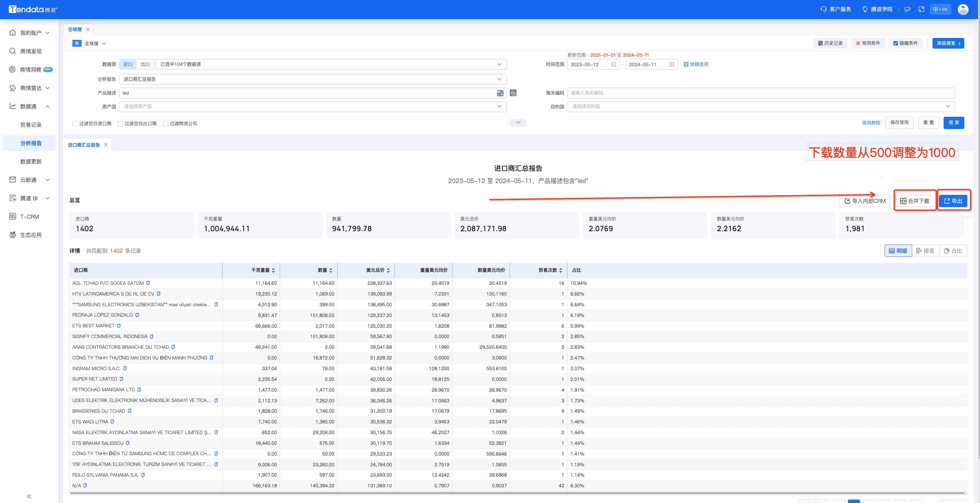Switch to the 出口 export tab
Viewport: 980px width, 503px height.
point(145,64)
